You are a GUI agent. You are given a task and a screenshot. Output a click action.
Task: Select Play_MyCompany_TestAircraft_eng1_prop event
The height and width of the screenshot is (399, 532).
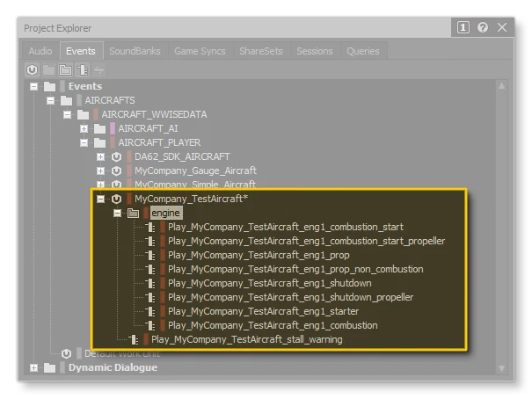259,255
